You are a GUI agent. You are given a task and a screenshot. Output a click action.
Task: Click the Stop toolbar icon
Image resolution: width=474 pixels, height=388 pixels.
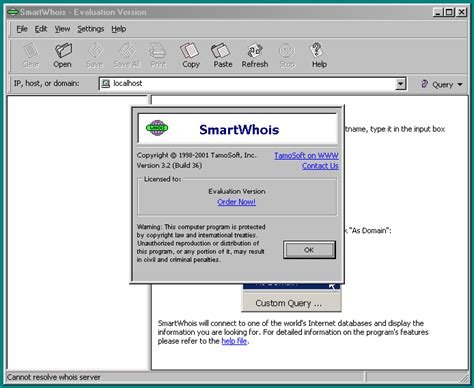click(x=287, y=55)
